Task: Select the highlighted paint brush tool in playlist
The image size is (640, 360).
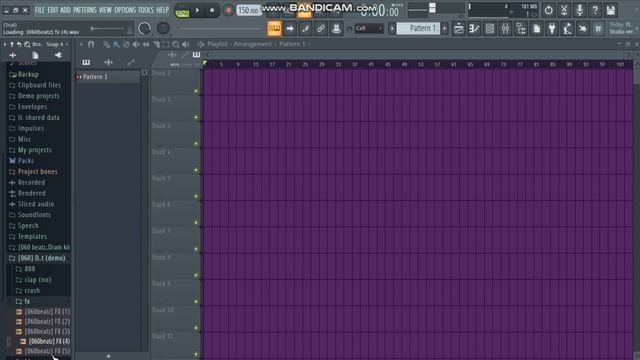Action: tap(116, 44)
